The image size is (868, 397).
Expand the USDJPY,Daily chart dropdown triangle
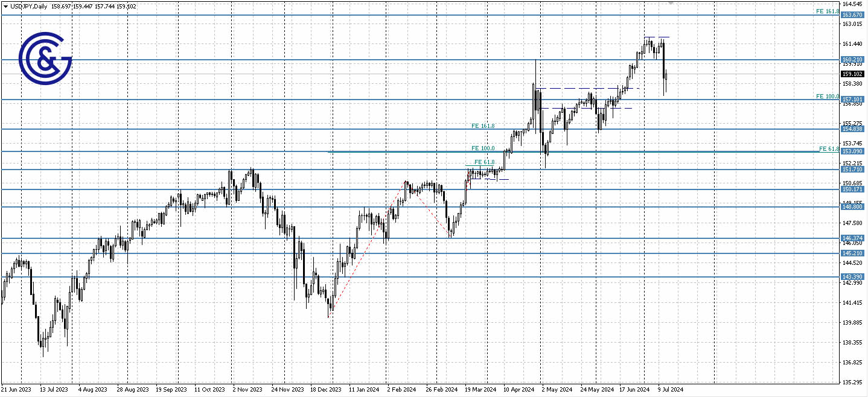pos(5,5)
